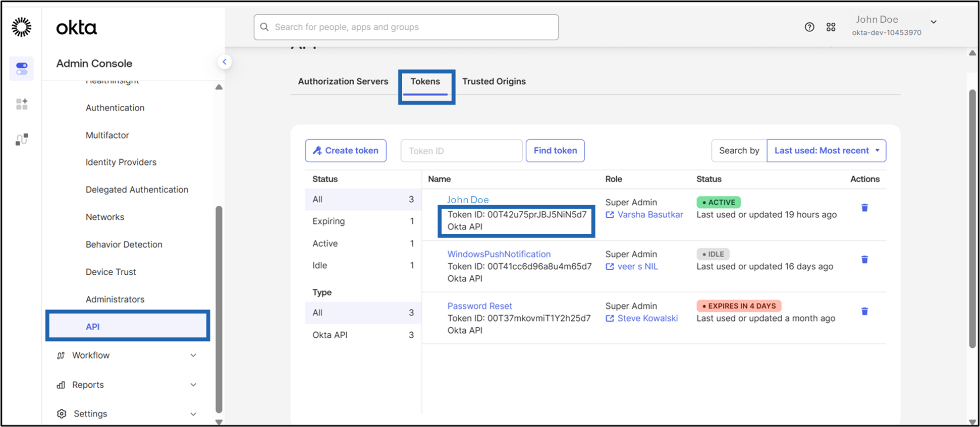Open the help question mark icon
The image size is (980, 427).
click(809, 27)
